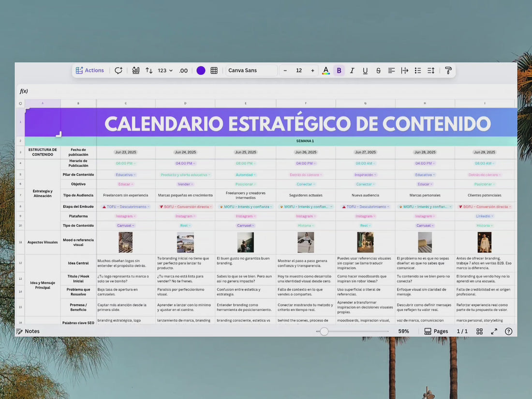Click the Magic Write comment icon
The height and width of the screenshot is (399, 532).
118,70
